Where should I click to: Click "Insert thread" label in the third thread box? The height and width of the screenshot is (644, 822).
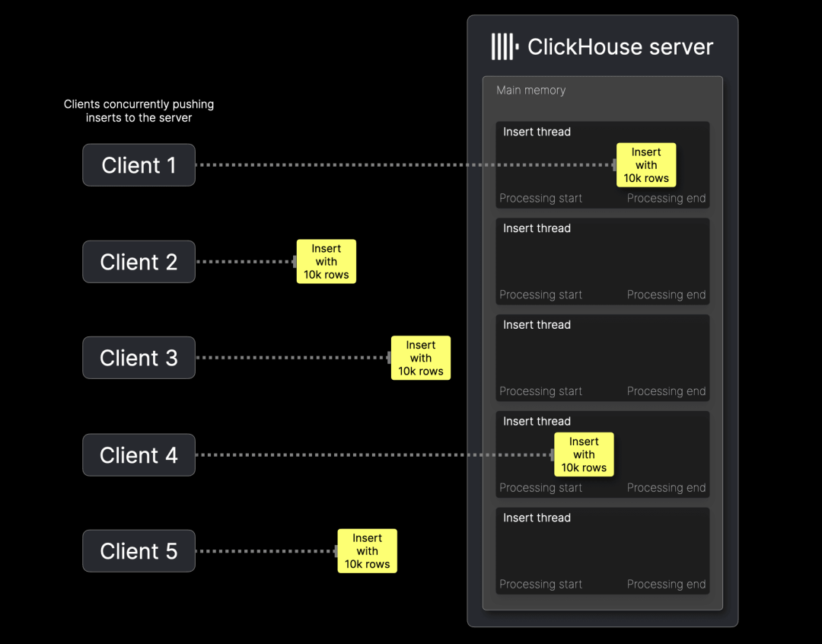tap(537, 324)
